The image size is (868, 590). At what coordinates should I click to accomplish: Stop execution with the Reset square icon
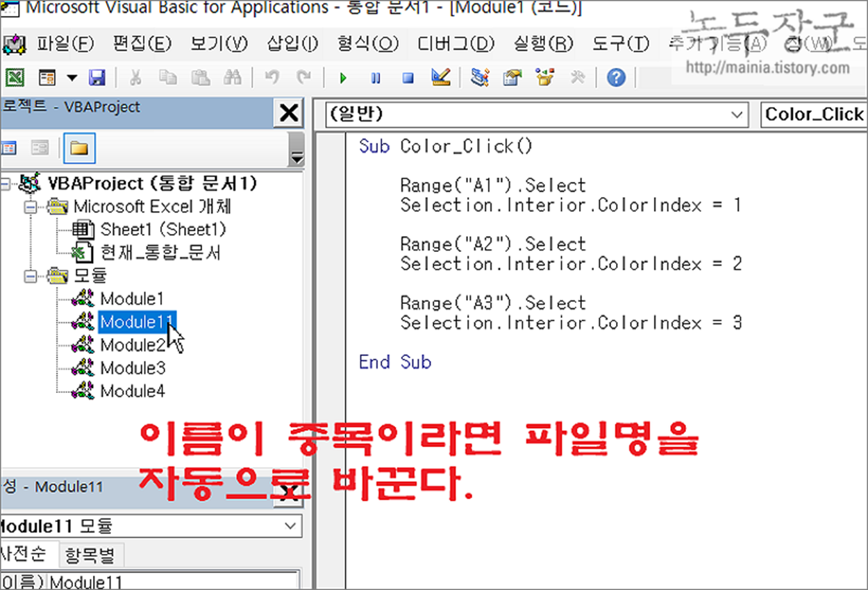[408, 78]
